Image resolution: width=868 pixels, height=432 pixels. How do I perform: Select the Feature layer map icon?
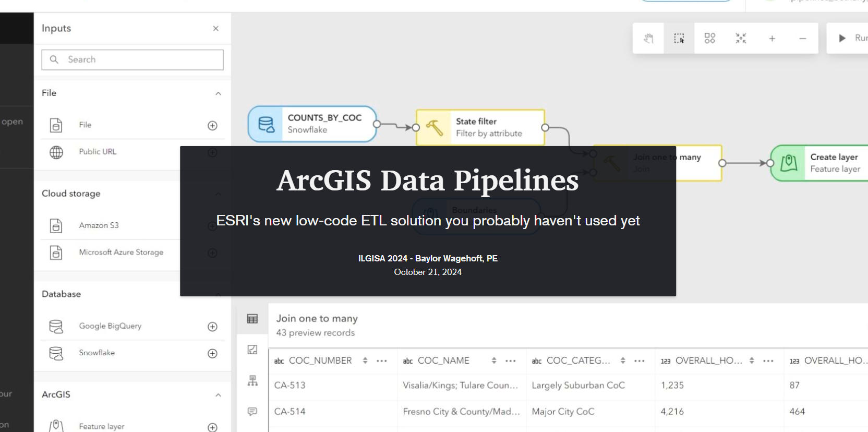coord(56,426)
